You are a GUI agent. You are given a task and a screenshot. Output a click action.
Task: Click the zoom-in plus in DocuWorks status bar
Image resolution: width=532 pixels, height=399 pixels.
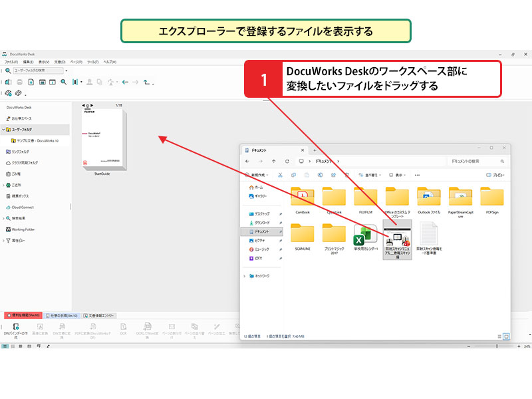(519, 346)
